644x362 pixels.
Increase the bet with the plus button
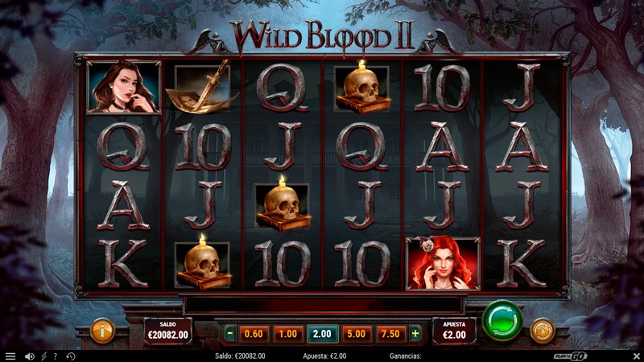click(x=415, y=334)
